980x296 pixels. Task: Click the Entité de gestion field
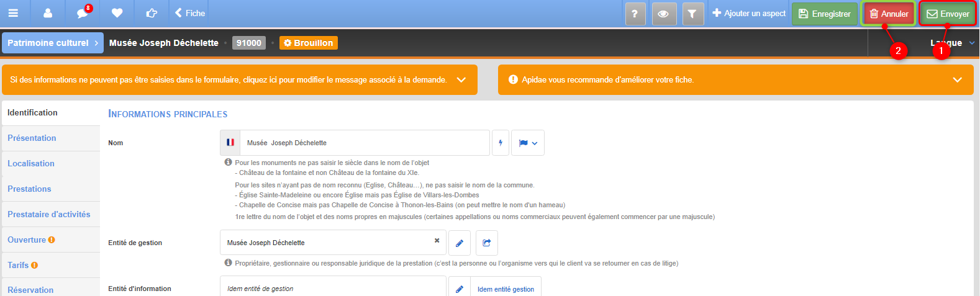coord(333,243)
